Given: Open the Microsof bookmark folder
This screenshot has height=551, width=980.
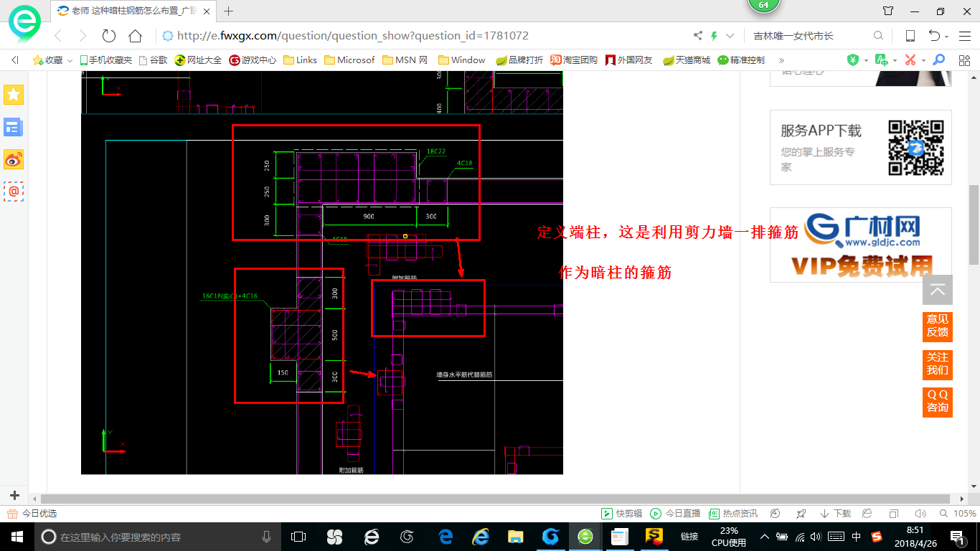Looking at the screenshot, I should [349, 60].
